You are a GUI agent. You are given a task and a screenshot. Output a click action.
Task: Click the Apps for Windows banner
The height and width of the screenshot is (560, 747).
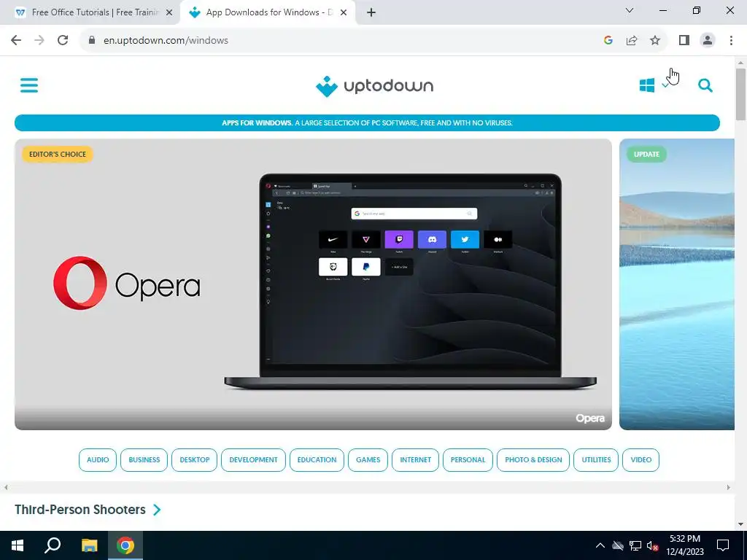tap(367, 122)
